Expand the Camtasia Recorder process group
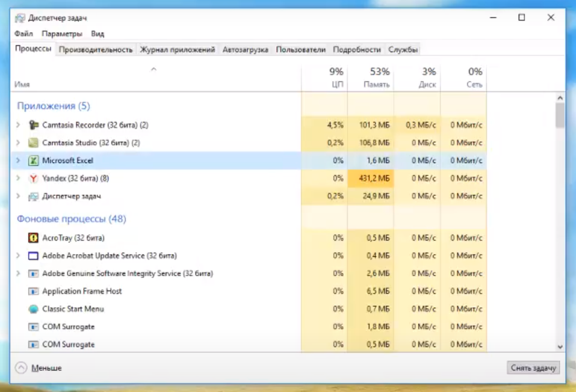 tap(18, 125)
